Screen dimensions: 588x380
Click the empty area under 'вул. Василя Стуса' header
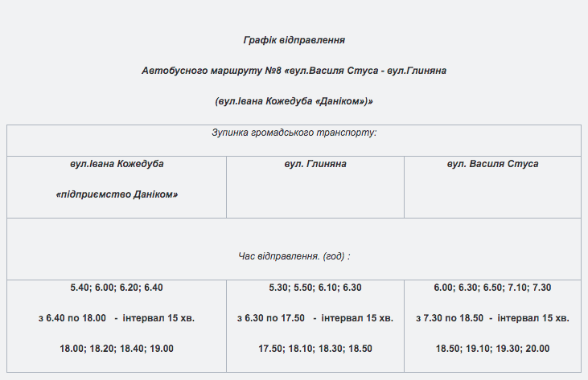pos(493,194)
